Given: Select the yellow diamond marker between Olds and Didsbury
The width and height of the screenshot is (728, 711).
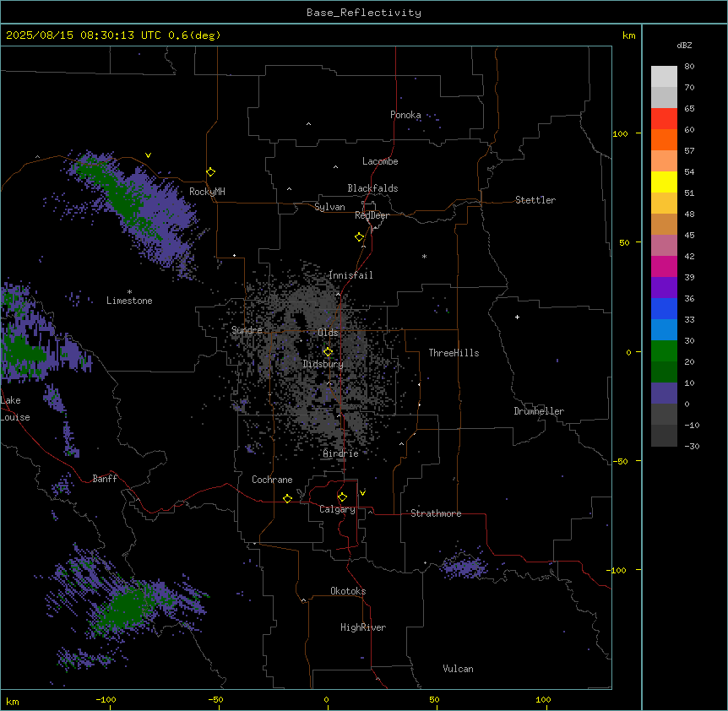Looking at the screenshot, I should pos(328,352).
